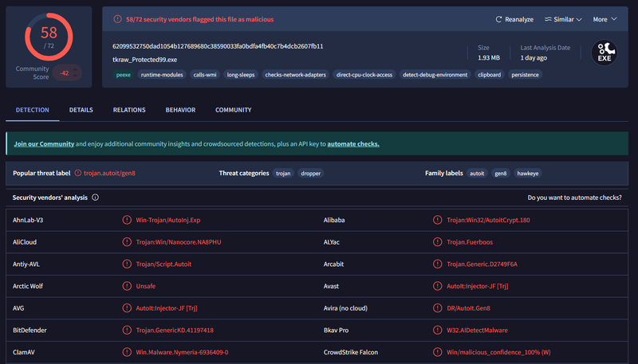Click the alert icon for BitDefender detection
The image size is (638, 364).
(x=127, y=330)
